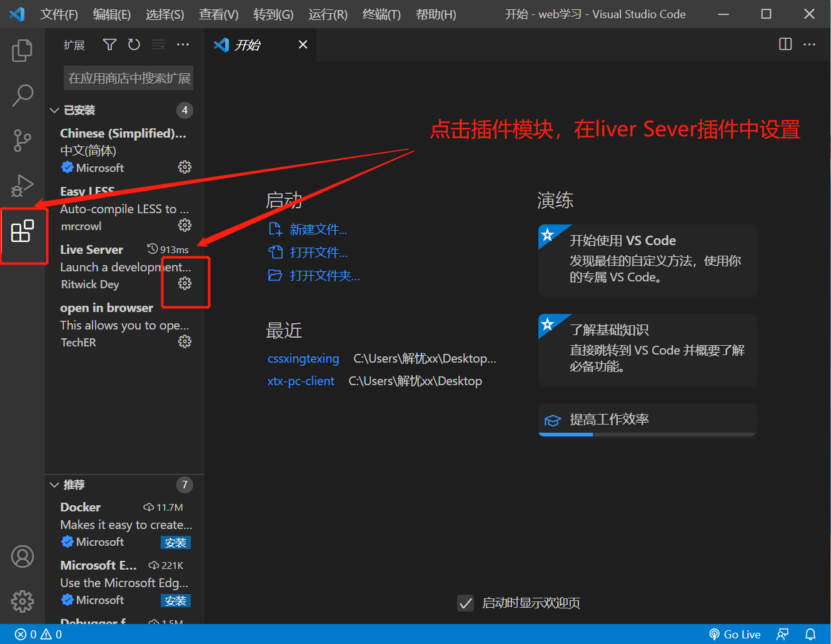Install the Docker extension
Viewport: 831px width, 644px height.
[176, 543]
